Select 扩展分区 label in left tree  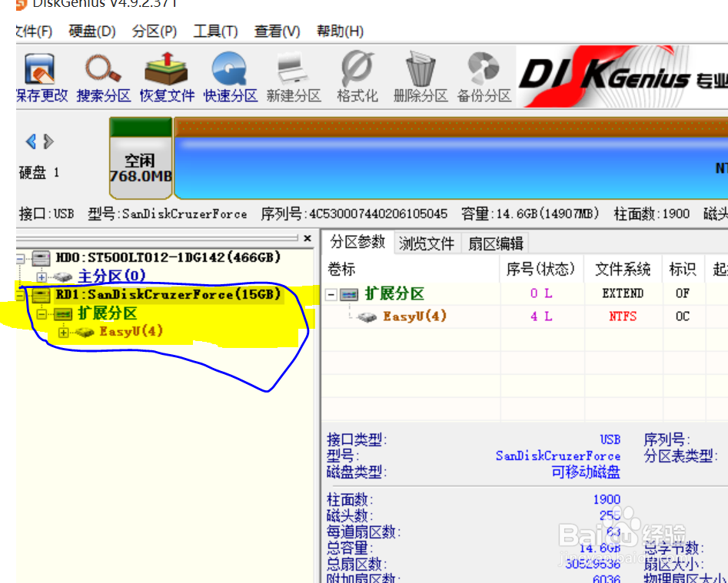[x=108, y=313]
